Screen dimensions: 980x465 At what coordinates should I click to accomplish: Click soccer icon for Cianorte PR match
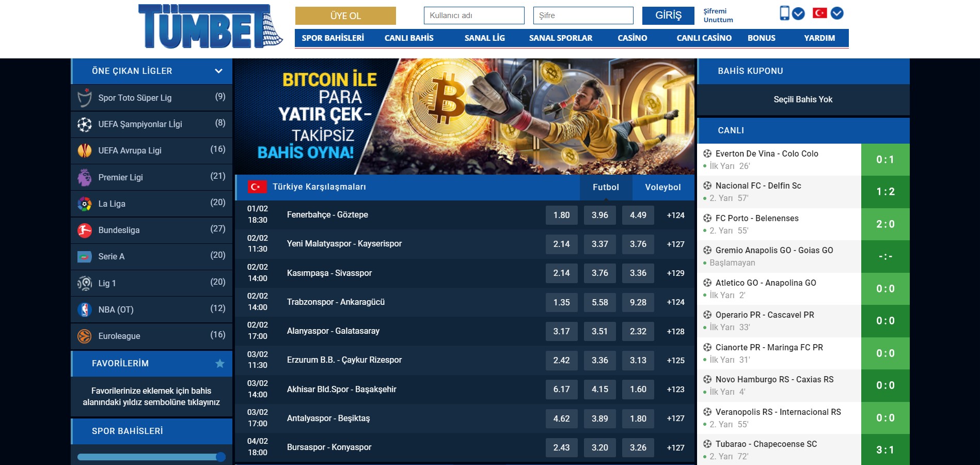(707, 347)
